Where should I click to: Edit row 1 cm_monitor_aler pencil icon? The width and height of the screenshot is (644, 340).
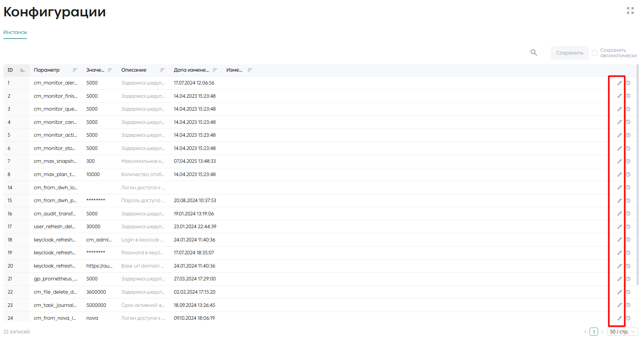tap(619, 83)
